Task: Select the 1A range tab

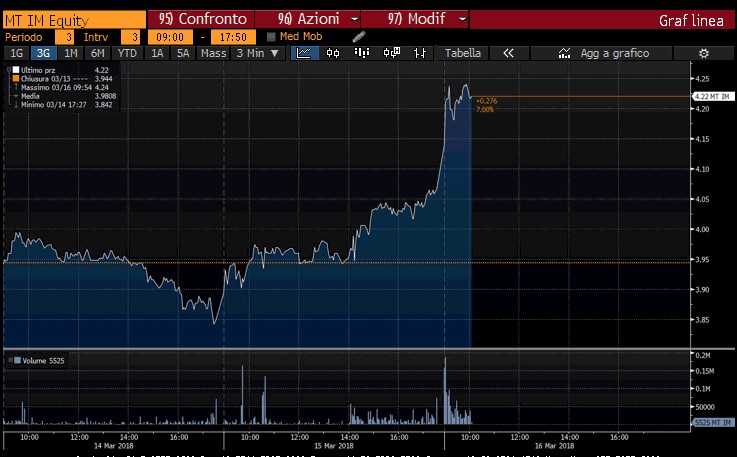Action: click(x=157, y=53)
